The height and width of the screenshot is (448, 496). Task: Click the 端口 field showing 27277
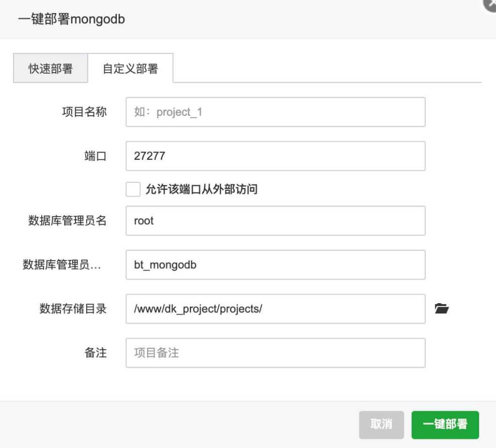click(x=276, y=156)
